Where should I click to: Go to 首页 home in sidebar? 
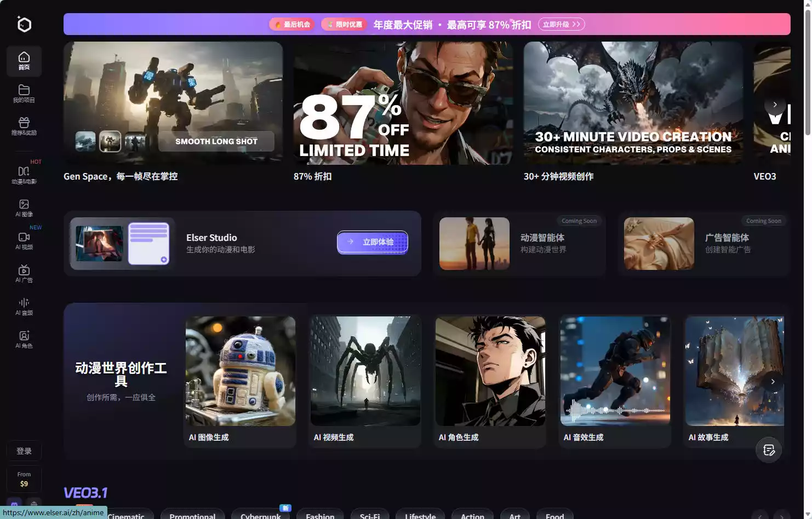click(24, 61)
